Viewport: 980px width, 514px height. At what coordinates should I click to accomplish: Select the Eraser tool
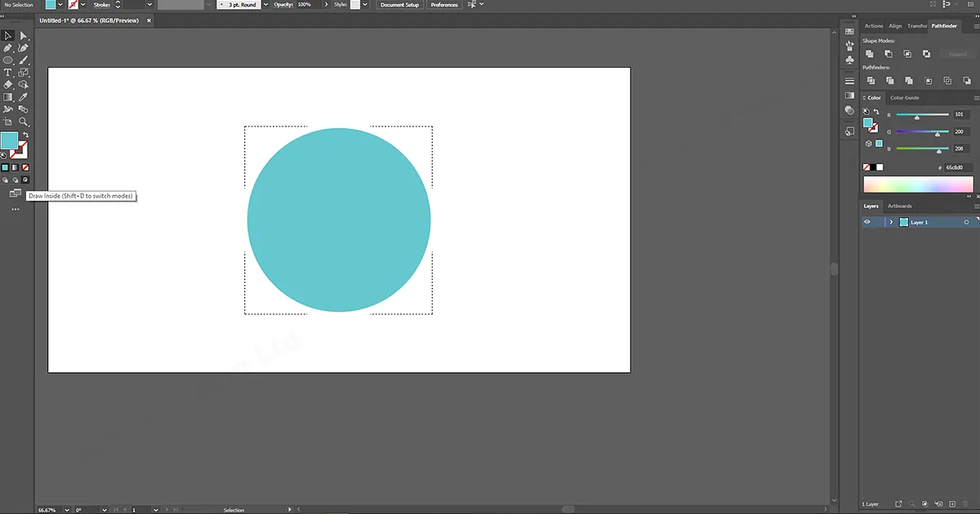coord(7,85)
